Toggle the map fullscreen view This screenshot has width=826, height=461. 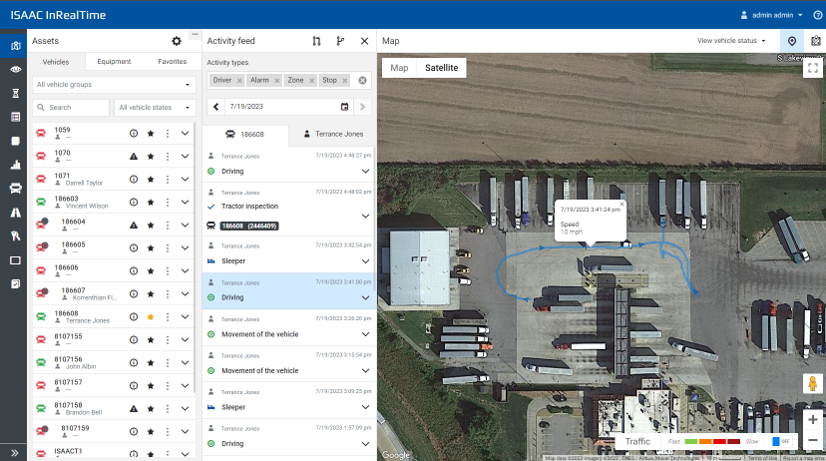812,69
